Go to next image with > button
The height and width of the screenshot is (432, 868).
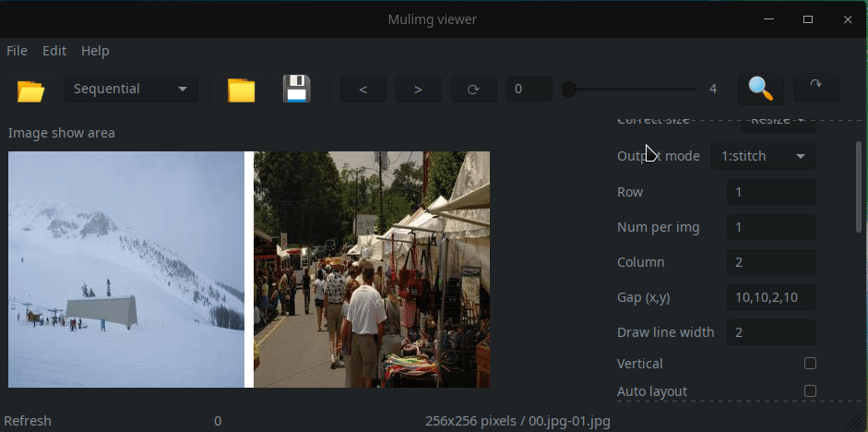(x=419, y=90)
